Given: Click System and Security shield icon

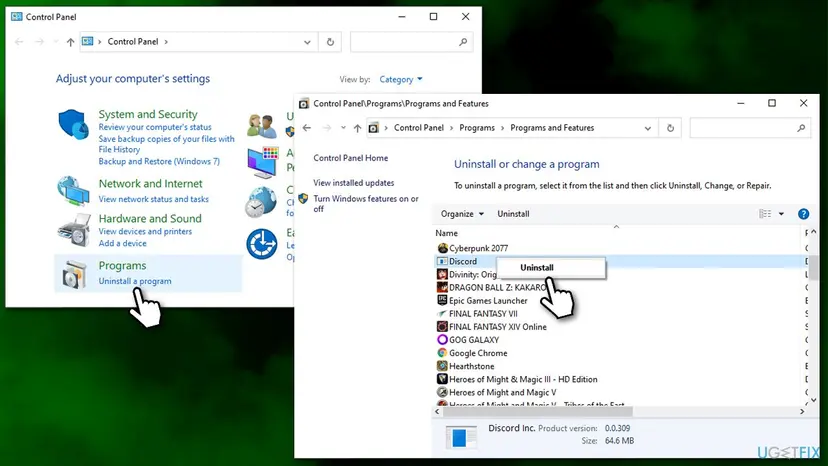Looking at the screenshot, I should tap(73, 125).
